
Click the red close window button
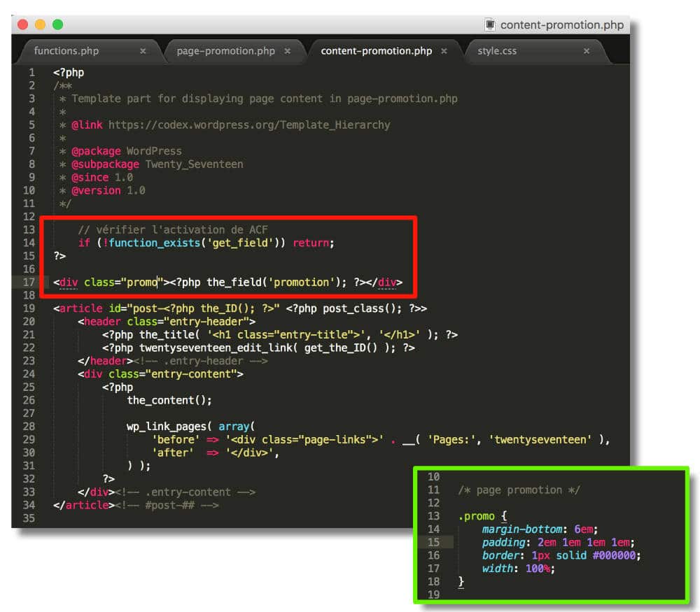[22, 24]
